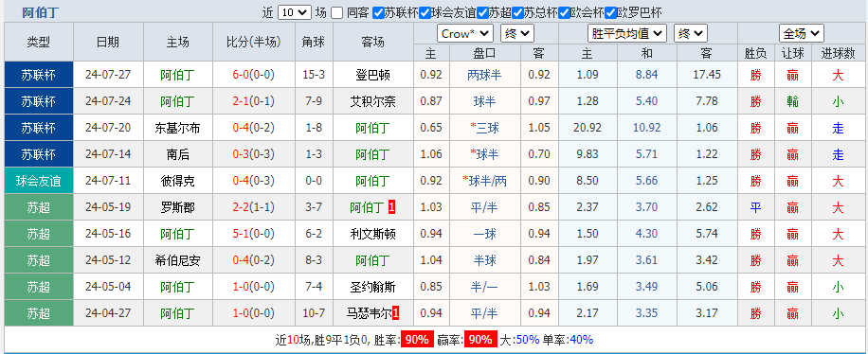
Task: Open the 2-2(1-1) score at 罗斯郡
Action: pos(254,207)
